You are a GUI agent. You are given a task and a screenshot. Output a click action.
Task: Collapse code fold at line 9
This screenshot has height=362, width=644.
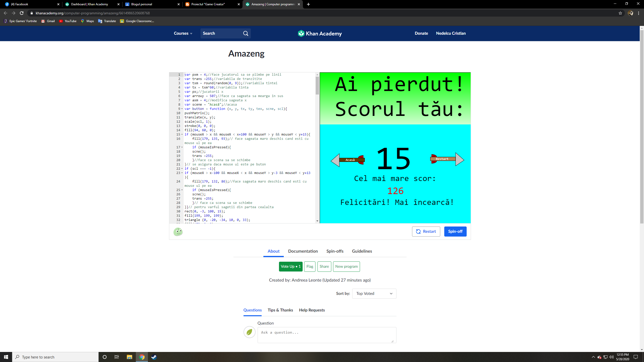coord(182,109)
